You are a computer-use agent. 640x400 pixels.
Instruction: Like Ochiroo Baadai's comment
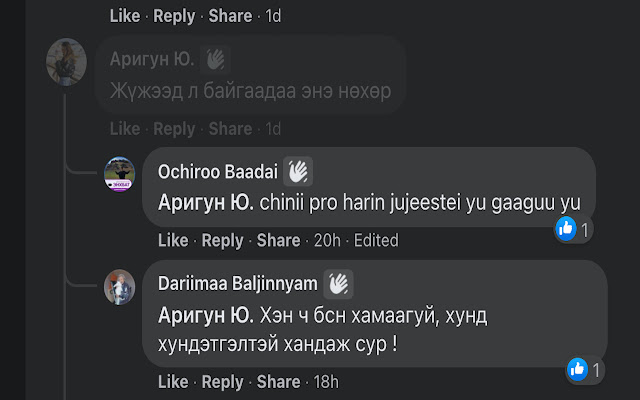click(173, 240)
